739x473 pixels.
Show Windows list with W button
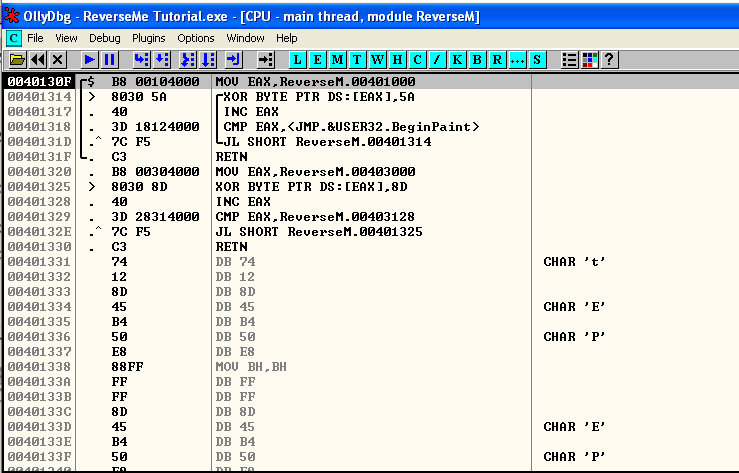(x=378, y=60)
